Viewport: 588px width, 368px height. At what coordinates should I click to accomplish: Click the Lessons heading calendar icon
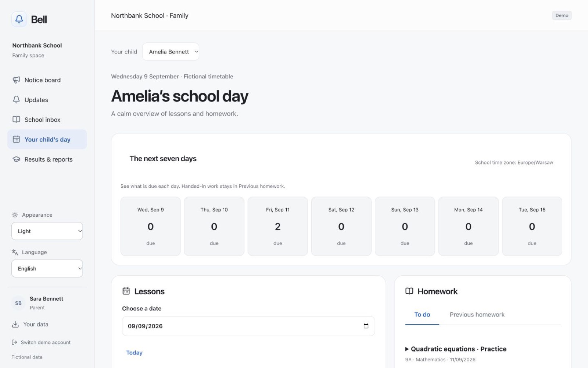pos(126,291)
